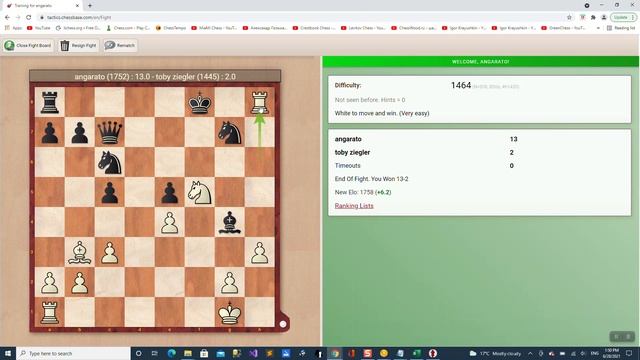Open Microsoft Edge from the taskbar
The image size is (640, 360).
pos(171,353)
